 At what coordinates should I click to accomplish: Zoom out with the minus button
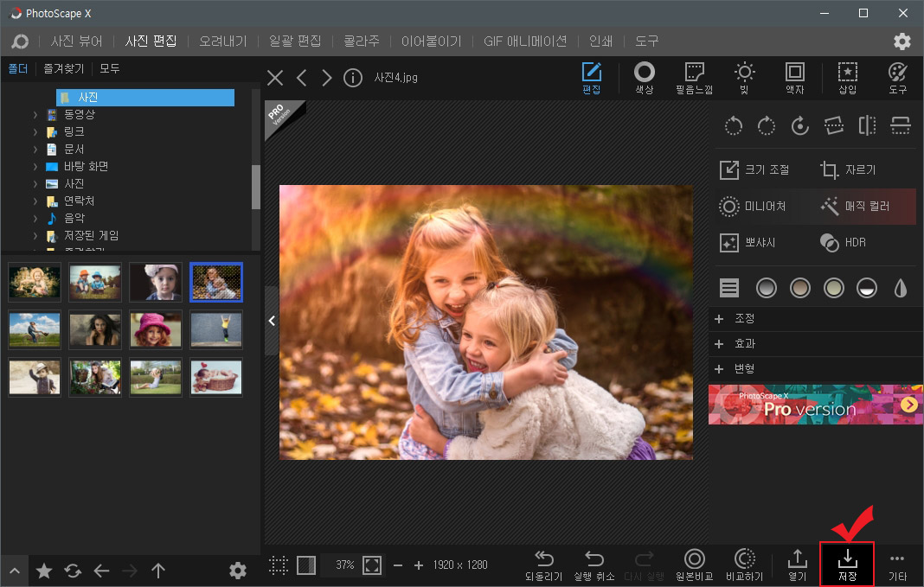coord(398,565)
